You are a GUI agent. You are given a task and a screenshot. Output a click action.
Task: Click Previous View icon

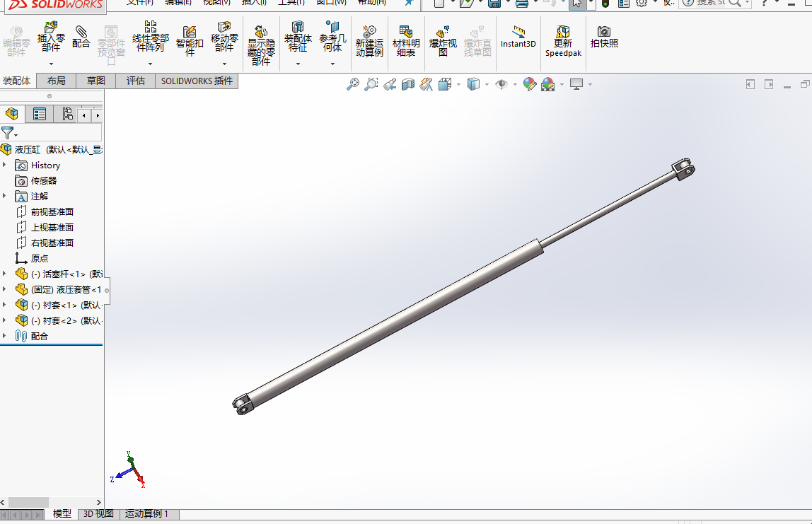(x=390, y=84)
